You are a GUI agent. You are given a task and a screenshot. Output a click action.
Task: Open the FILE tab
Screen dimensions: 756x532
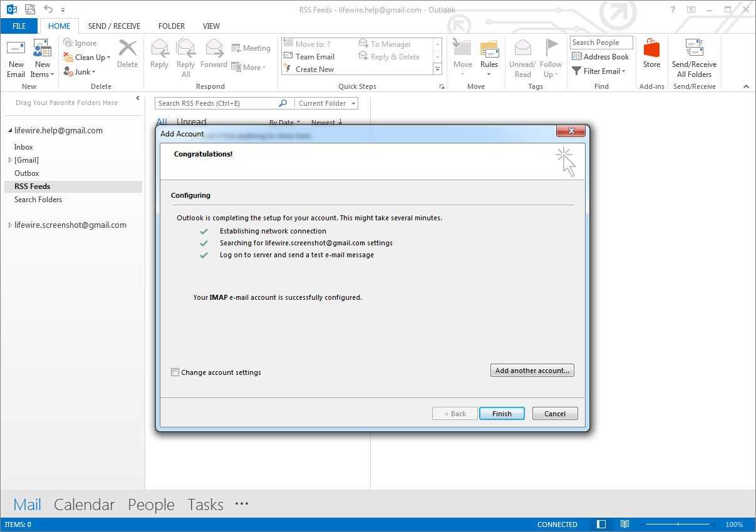tap(19, 26)
